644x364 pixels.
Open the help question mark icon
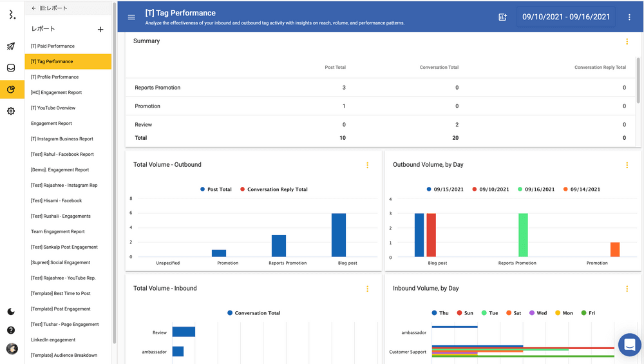point(11,330)
